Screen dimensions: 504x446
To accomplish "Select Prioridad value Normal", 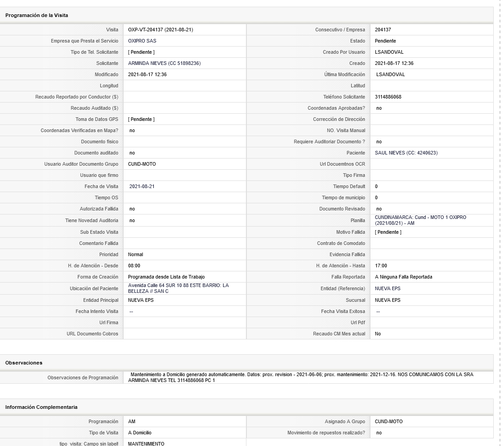I will point(135,254).
